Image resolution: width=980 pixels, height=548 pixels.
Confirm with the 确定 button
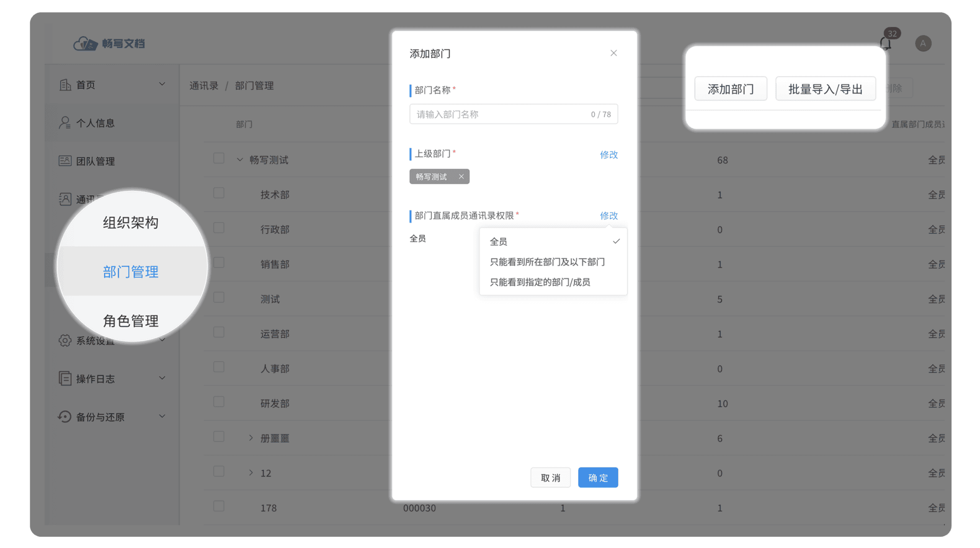(x=598, y=478)
